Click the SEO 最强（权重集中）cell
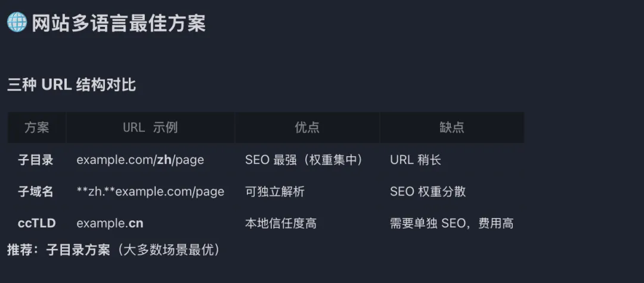644x283 pixels. 304,160
